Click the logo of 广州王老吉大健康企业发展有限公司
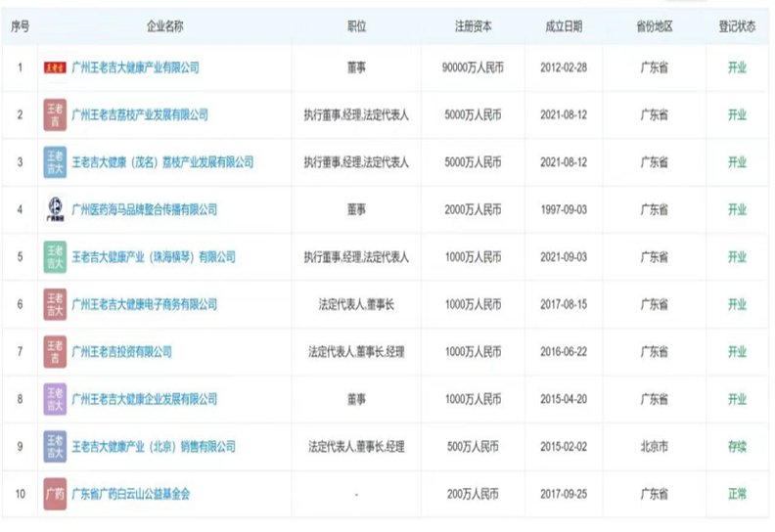Image resolution: width=775 pixels, height=532 pixels. [55, 399]
